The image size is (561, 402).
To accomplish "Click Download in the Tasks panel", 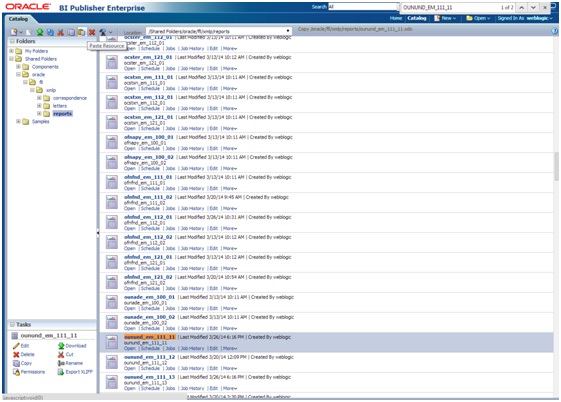I will pos(76,346).
